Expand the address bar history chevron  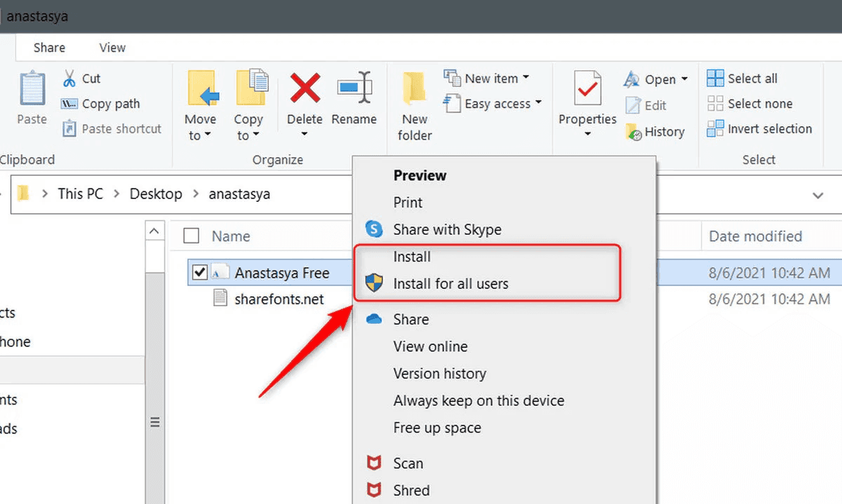(x=817, y=195)
